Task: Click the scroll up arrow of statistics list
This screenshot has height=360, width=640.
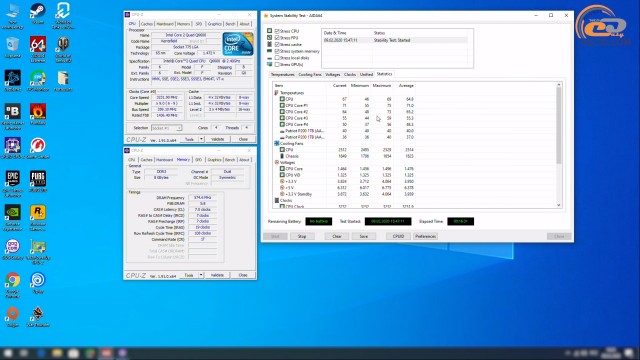Action: tap(559, 84)
